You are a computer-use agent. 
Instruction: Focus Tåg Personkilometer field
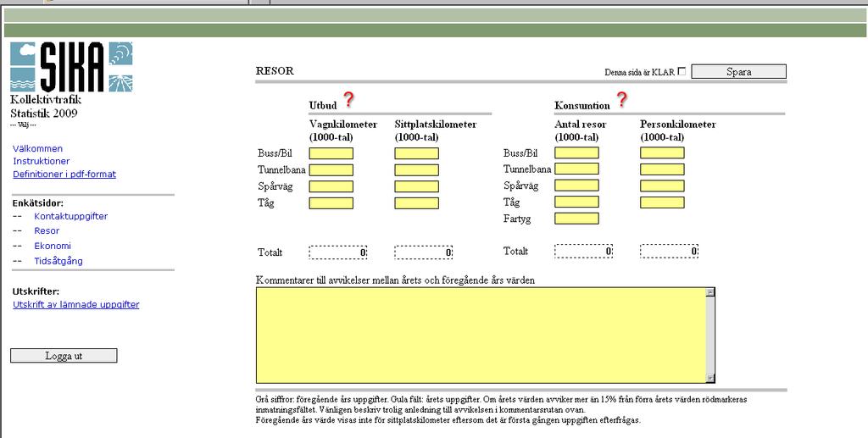663,202
